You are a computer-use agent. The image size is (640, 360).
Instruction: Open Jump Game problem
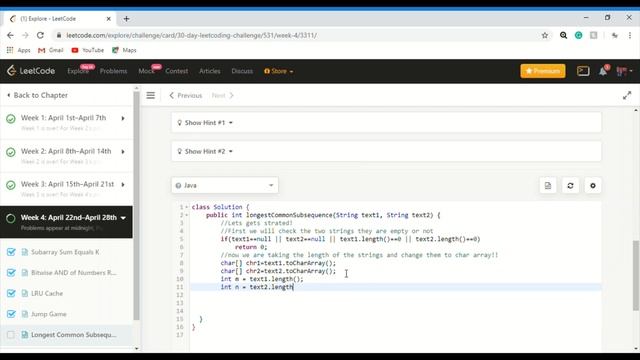(x=49, y=314)
